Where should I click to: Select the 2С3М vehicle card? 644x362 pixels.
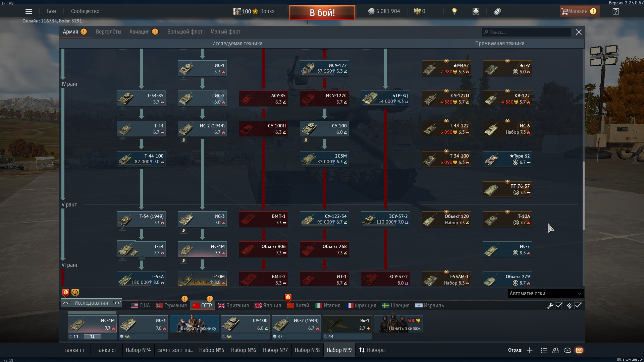[324, 159]
